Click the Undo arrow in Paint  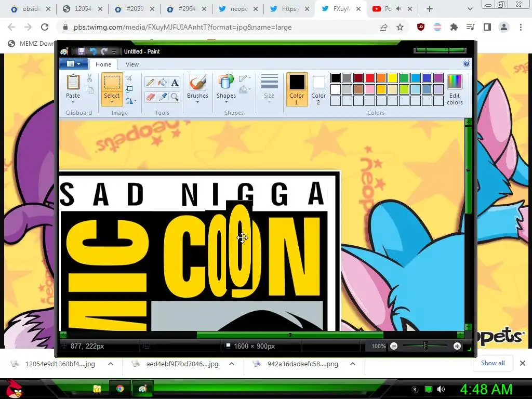(x=92, y=51)
